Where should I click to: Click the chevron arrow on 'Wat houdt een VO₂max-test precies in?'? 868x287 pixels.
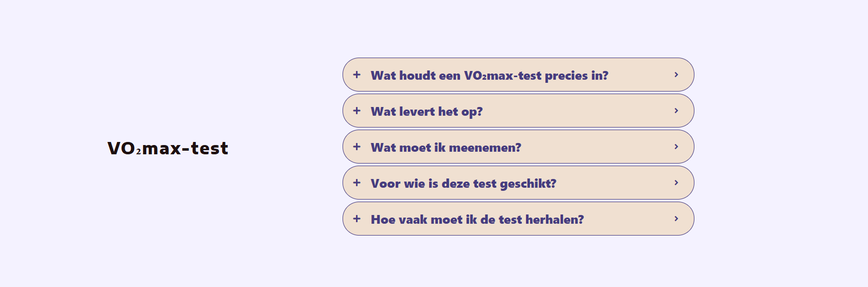click(676, 75)
